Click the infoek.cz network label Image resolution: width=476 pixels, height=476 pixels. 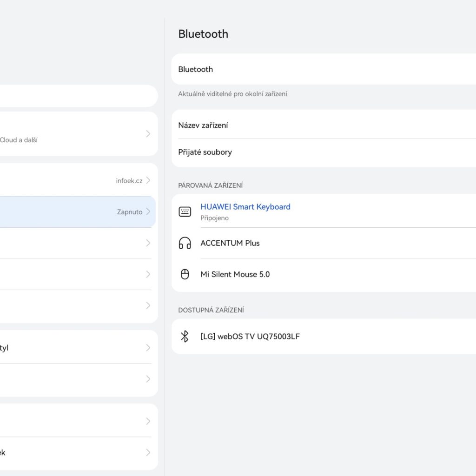(129, 181)
